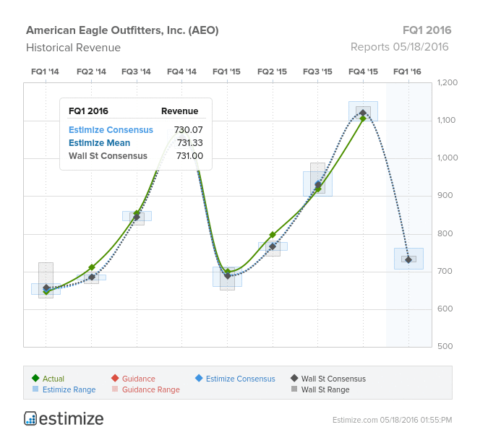The image size is (488, 448).
Task: Click the FQ2 '14 Wall St Consensus diamond
Action: 92,277
